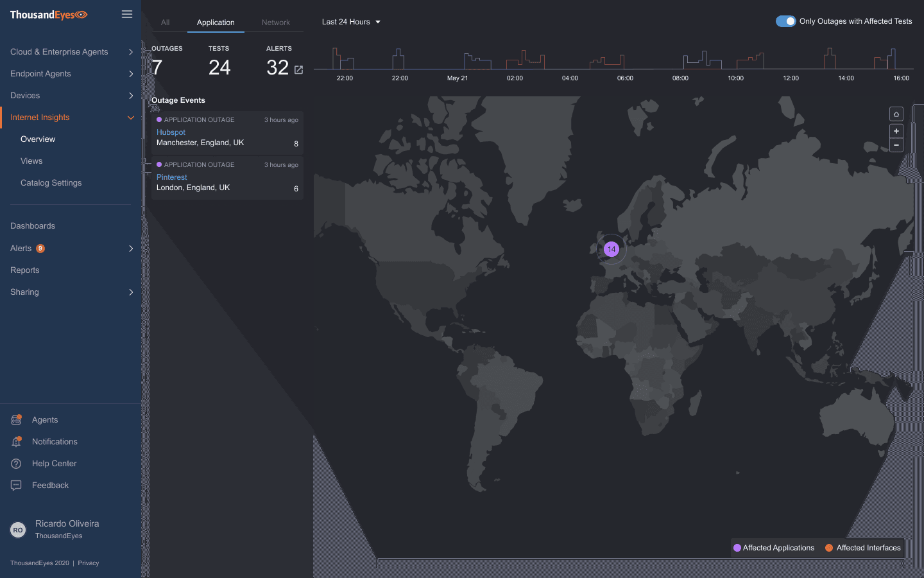The image size is (924, 578).
Task: Select the All tab
Action: (165, 22)
